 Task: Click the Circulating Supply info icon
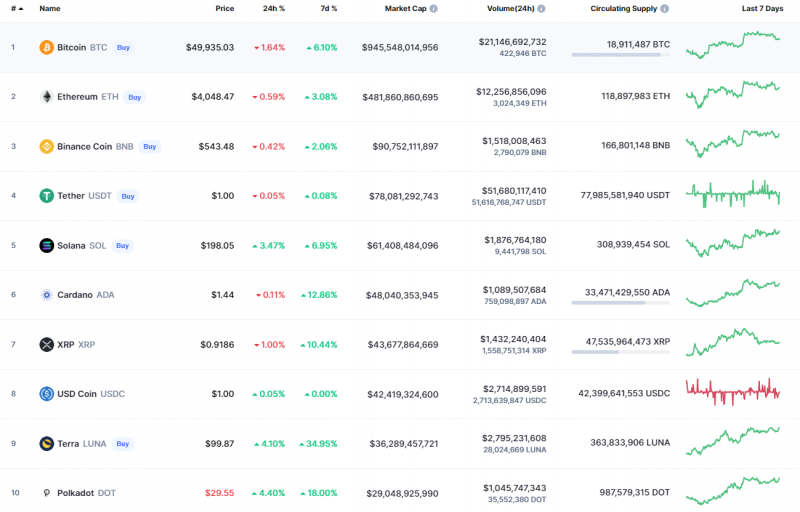[x=665, y=8]
